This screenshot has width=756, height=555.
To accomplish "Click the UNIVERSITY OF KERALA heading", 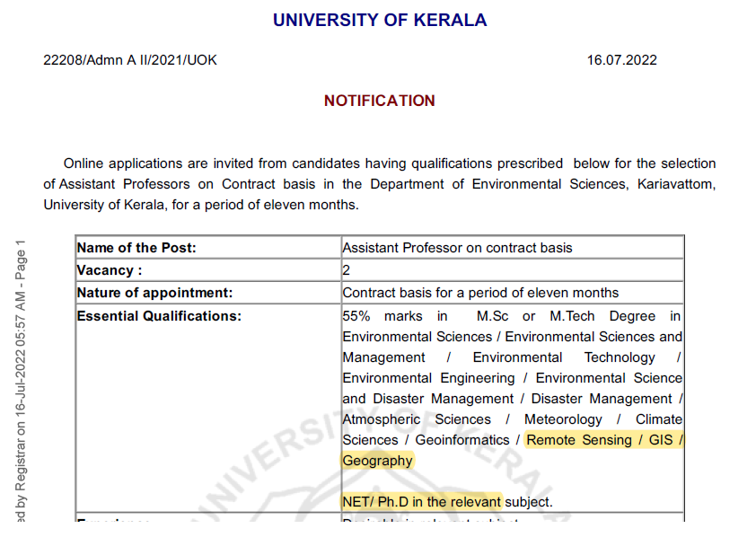I will tap(380, 21).
